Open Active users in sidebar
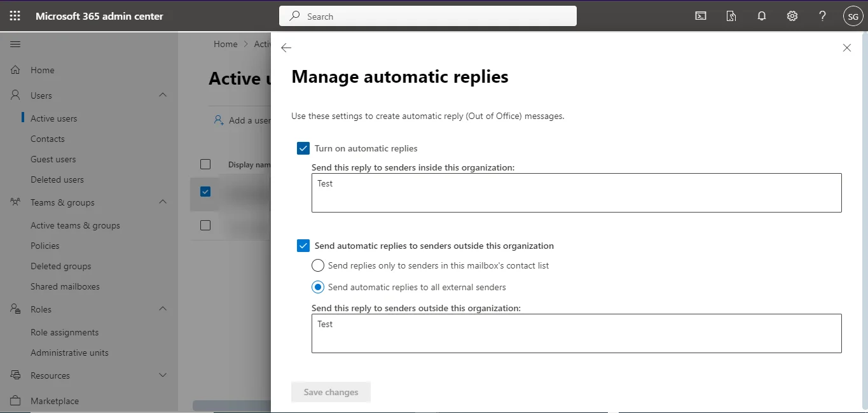868x413 pixels. (54, 118)
